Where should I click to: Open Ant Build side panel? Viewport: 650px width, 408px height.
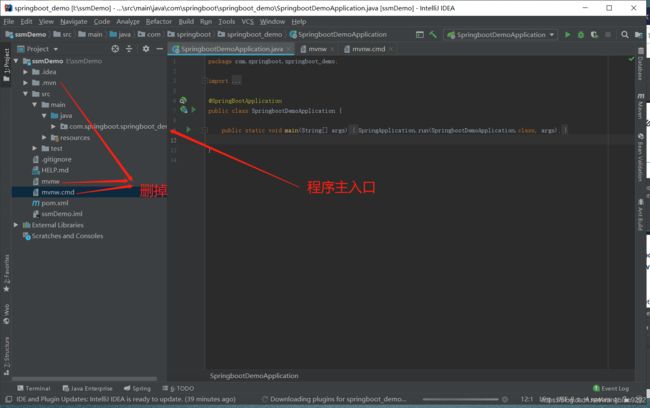click(640, 214)
